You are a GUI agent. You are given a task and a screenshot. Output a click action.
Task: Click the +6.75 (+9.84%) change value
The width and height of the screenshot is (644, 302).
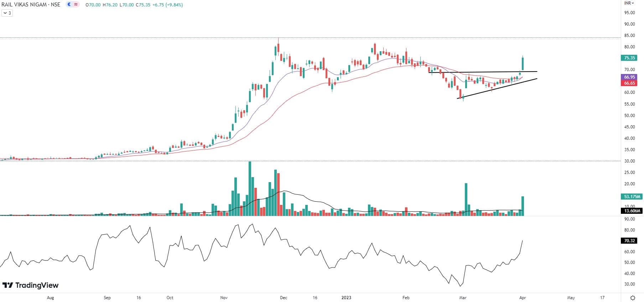coord(167,5)
